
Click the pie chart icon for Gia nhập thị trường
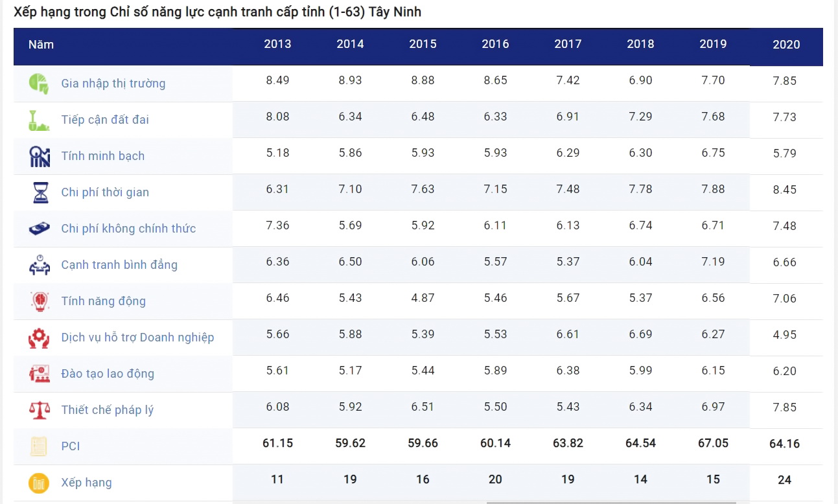pyautogui.click(x=39, y=84)
